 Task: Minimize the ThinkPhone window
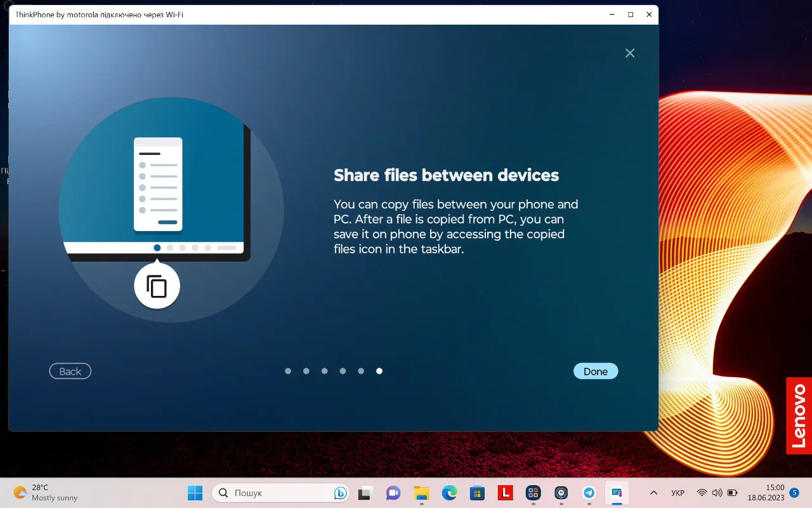click(x=612, y=14)
